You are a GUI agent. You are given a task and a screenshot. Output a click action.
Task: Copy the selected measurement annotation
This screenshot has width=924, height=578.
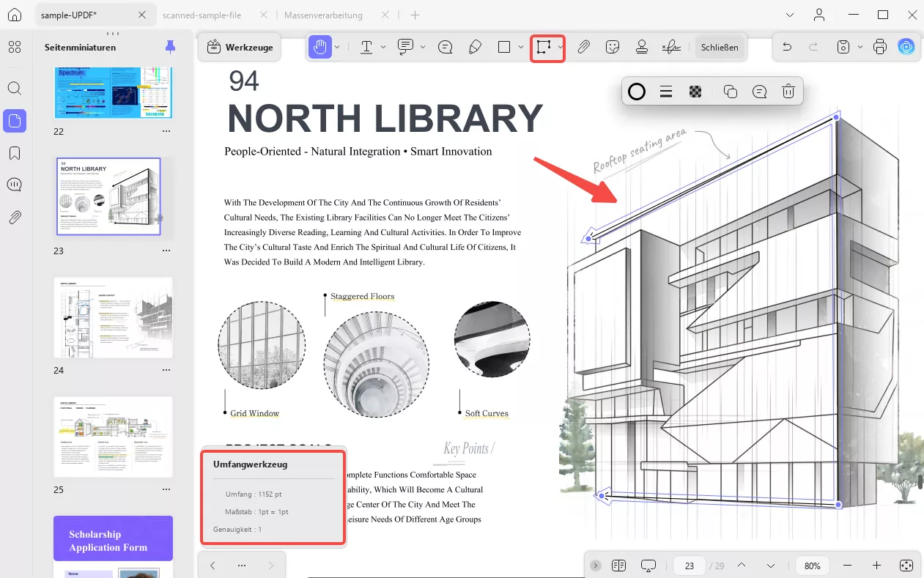coord(730,92)
